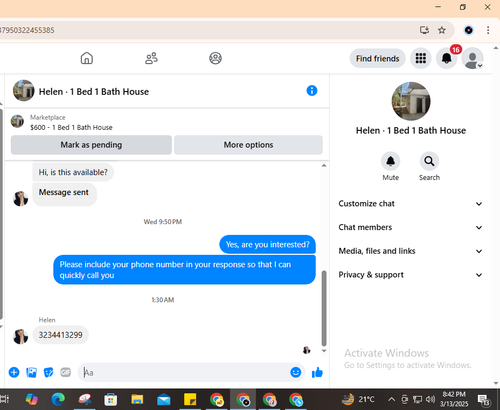Click the network tray icon
This screenshot has height=410, width=500.
point(417,399)
